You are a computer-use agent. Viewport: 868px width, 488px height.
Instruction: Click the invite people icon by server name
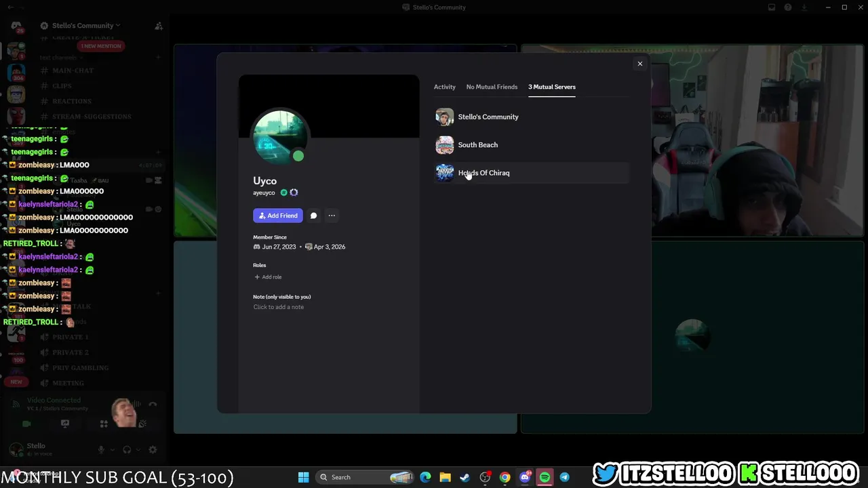159,26
